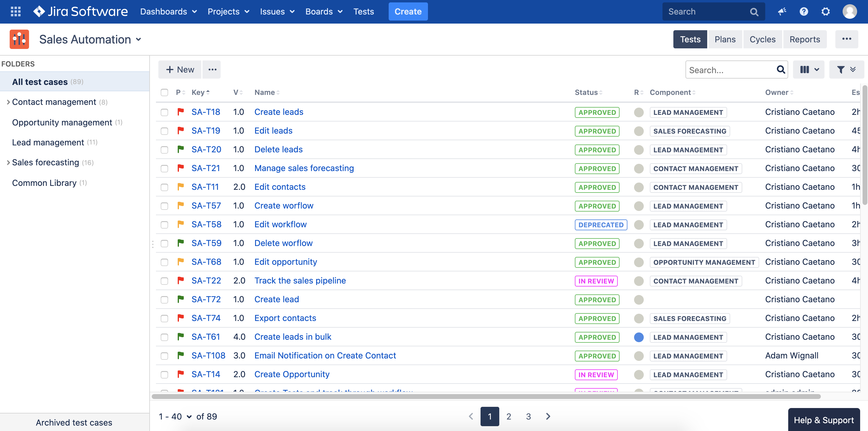
Task: Click the orange flag for SA-T68
Action: click(181, 261)
